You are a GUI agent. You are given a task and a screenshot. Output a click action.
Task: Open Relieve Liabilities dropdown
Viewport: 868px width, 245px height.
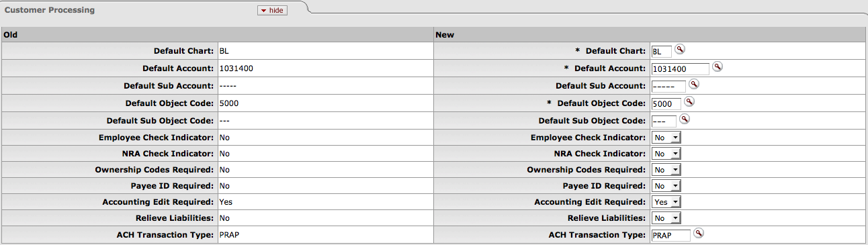(666, 218)
